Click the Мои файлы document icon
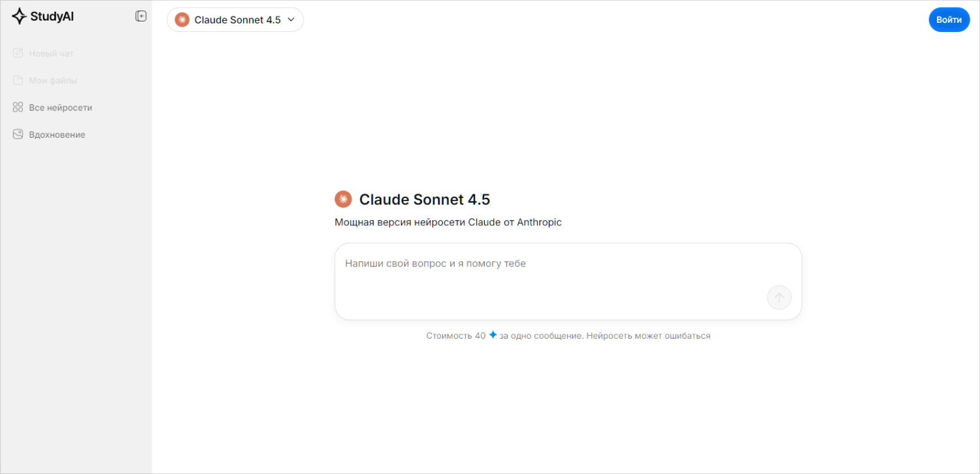 [x=18, y=80]
